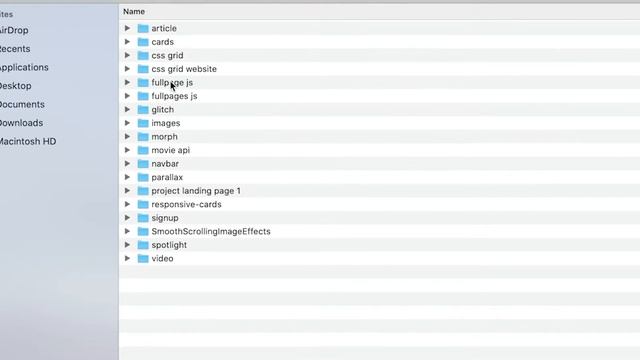Select the parallax folder icon
This screenshot has height=360, width=640.
[x=143, y=177]
